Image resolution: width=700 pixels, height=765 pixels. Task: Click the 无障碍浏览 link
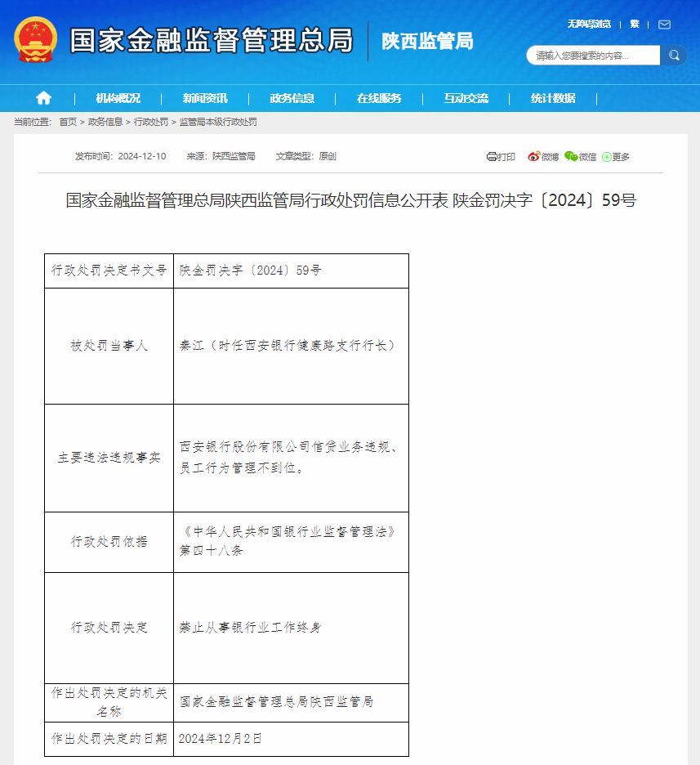pyautogui.click(x=589, y=25)
